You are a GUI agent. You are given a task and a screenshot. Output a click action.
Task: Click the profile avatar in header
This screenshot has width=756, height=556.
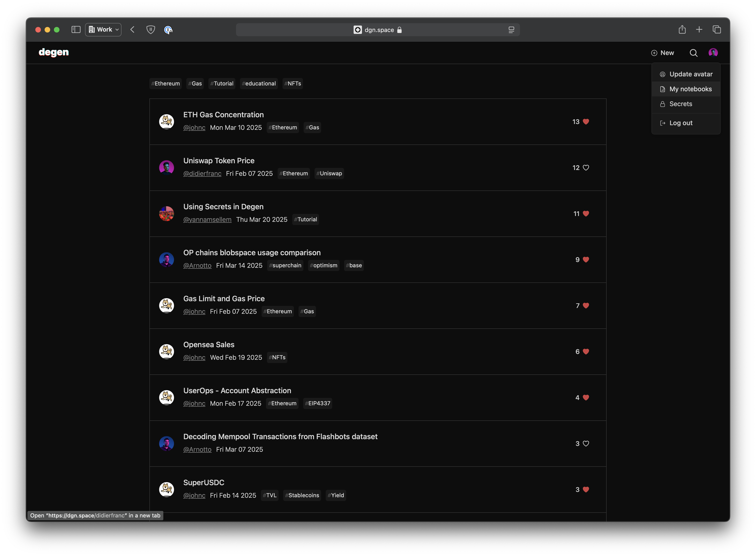click(x=713, y=52)
